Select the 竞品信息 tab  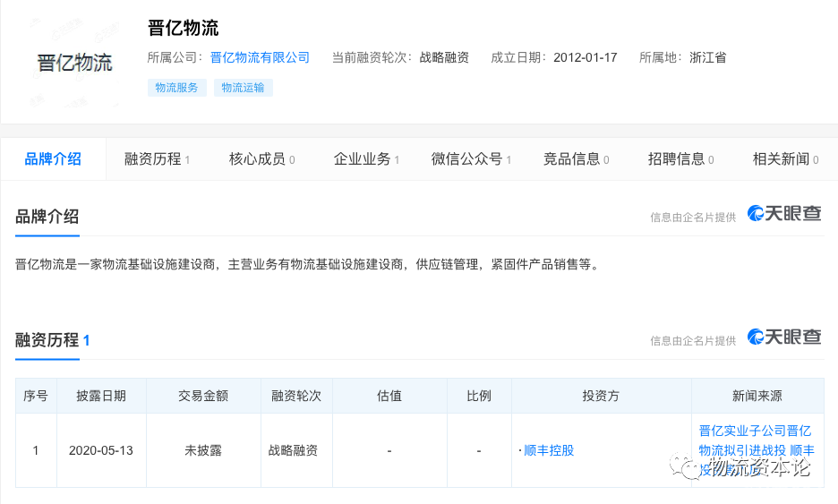point(577,158)
